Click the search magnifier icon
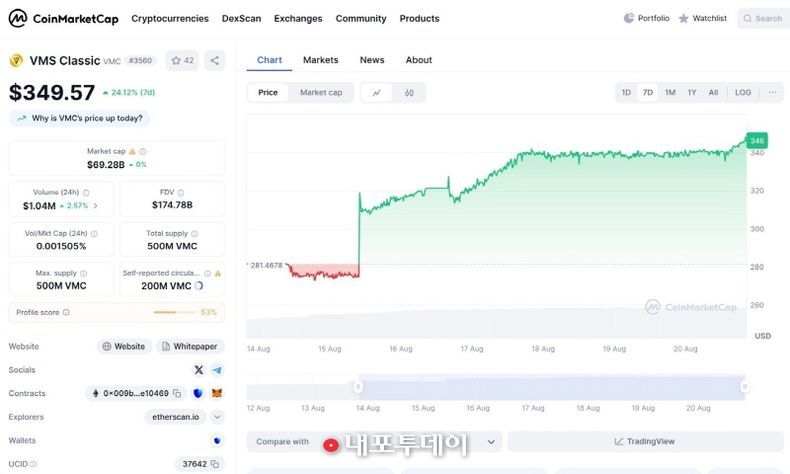This screenshot has height=474, width=790. tap(747, 19)
